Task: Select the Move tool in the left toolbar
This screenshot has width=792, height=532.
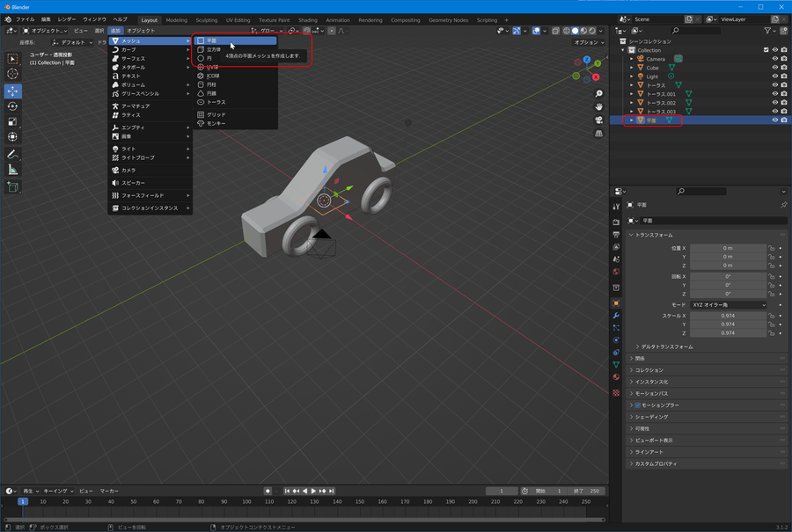Action: point(13,91)
